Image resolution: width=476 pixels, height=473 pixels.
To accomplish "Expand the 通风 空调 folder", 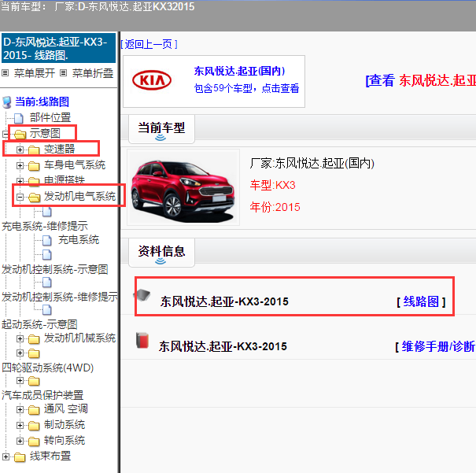I will point(20,409).
